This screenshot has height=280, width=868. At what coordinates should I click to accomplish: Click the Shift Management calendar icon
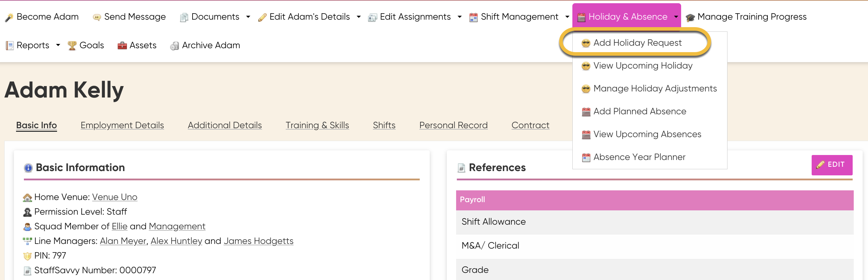click(x=473, y=17)
